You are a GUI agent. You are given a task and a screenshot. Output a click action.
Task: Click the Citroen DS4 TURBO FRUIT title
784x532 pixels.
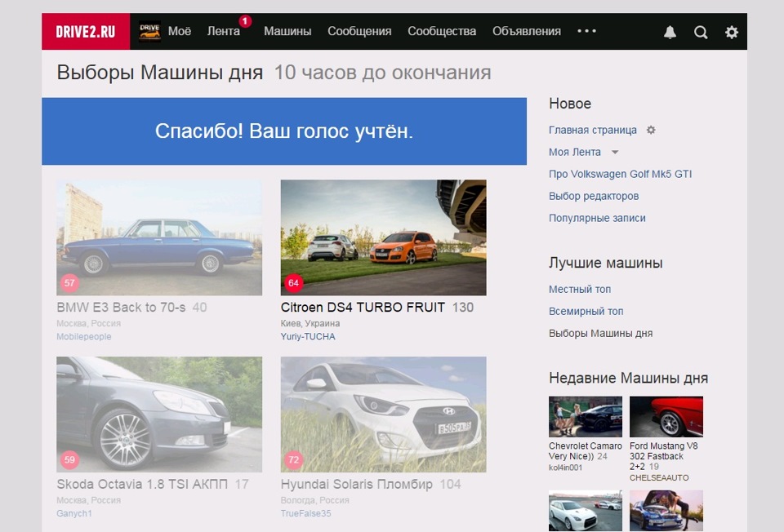point(363,308)
